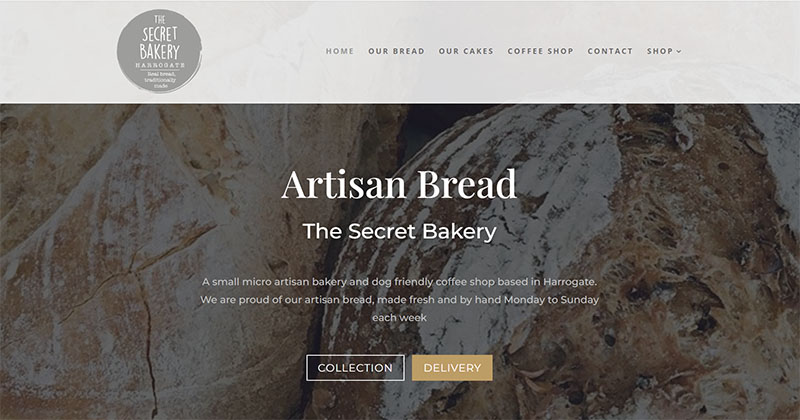Click the 'each week' text line

(x=399, y=317)
